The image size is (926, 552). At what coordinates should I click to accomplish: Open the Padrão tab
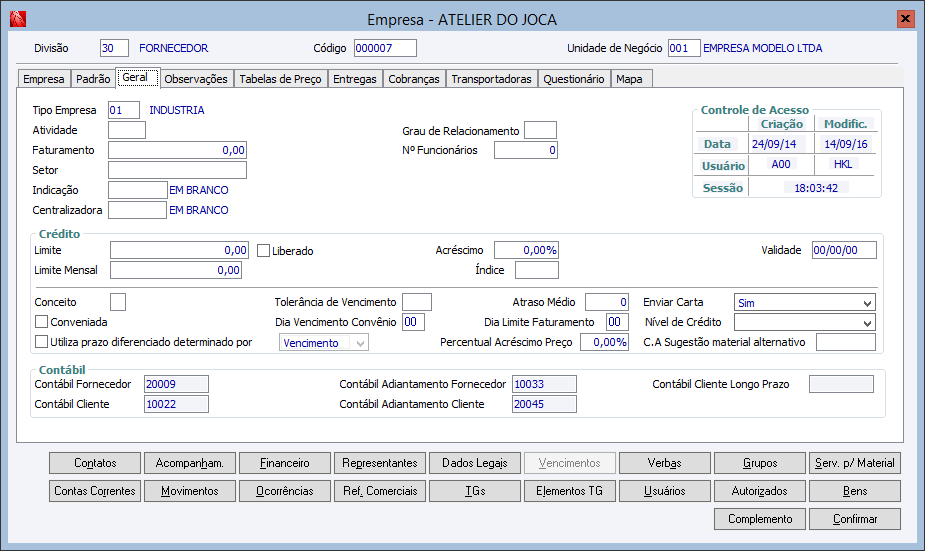click(93, 79)
